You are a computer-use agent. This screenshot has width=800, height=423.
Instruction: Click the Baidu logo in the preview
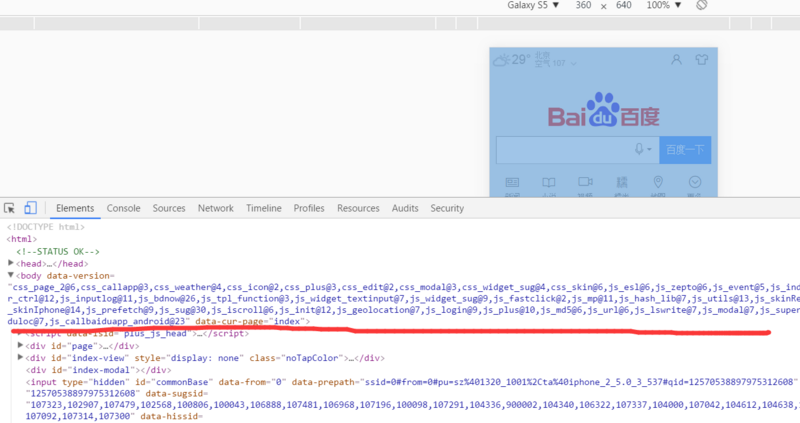click(x=604, y=110)
